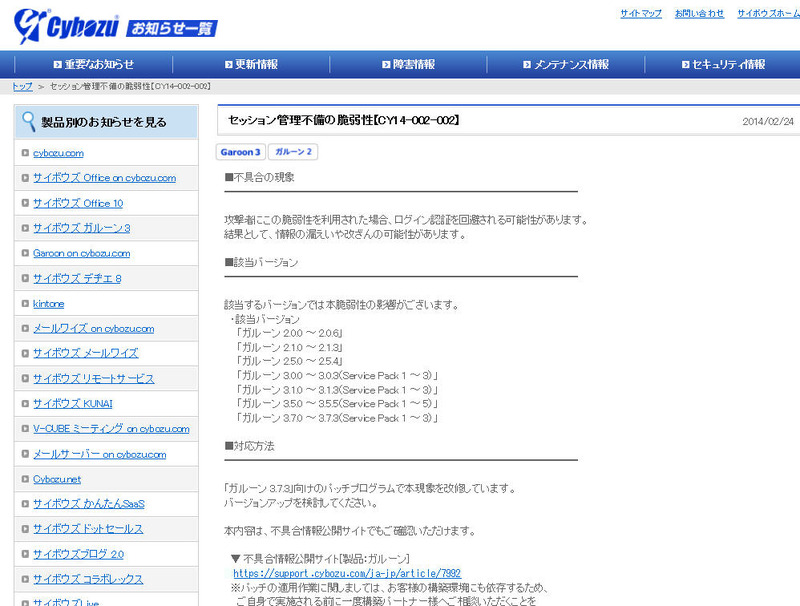Go to サイボウズホーム link
This screenshot has height=606, width=800.
[767, 13]
